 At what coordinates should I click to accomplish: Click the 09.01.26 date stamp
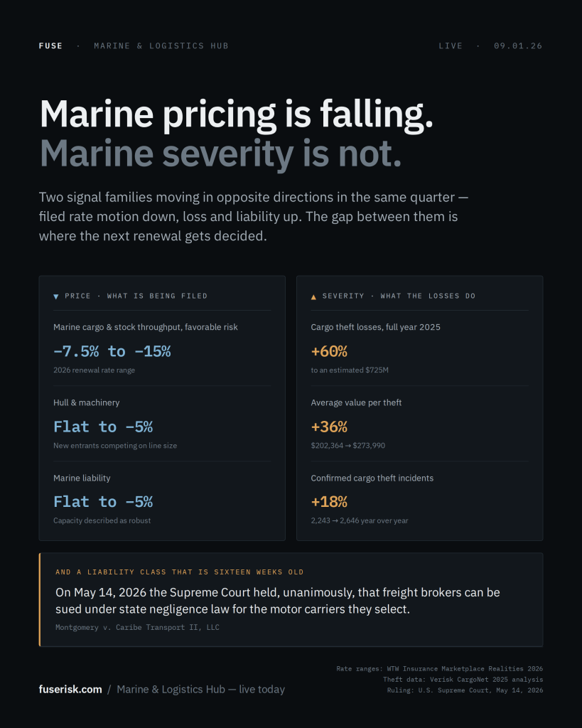click(x=518, y=46)
